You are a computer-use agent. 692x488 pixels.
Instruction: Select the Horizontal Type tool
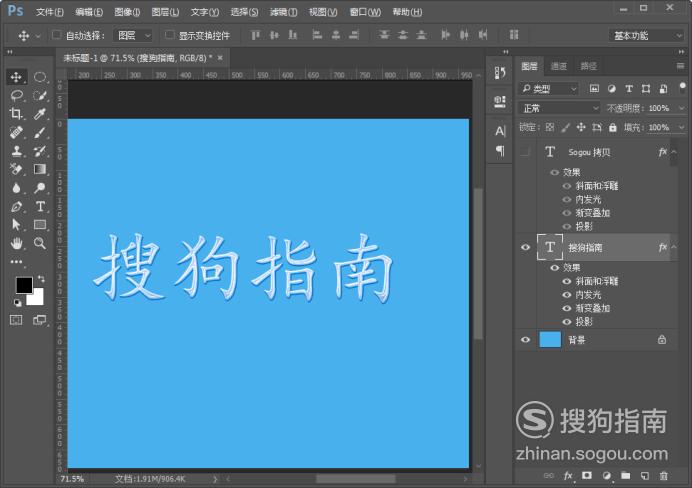point(40,206)
